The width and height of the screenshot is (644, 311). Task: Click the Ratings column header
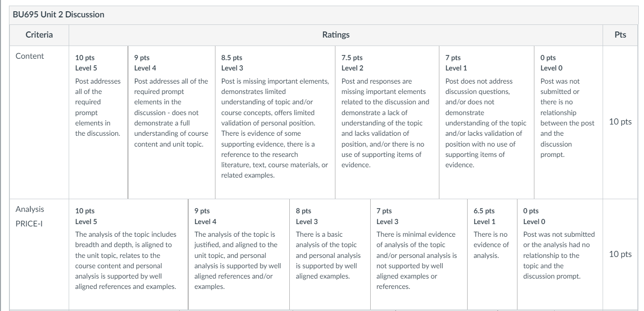point(336,35)
